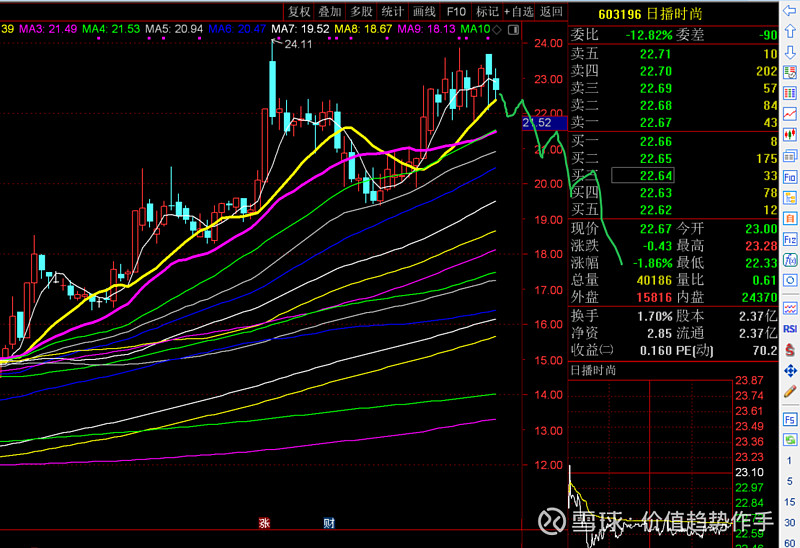The width and height of the screenshot is (800, 548).
Task: Click the 总量 value 40186
Action: coord(655,280)
